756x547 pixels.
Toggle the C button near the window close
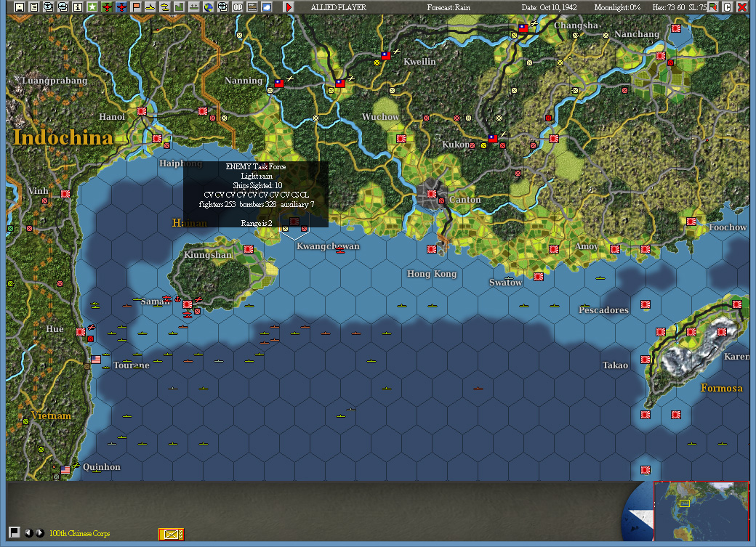[x=728, y=7]
